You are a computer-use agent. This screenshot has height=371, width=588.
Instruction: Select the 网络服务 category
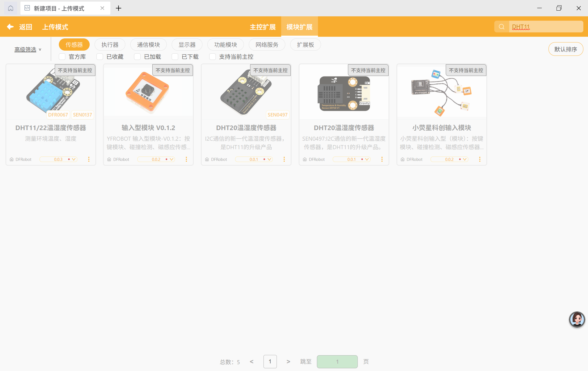coord(267,45)
